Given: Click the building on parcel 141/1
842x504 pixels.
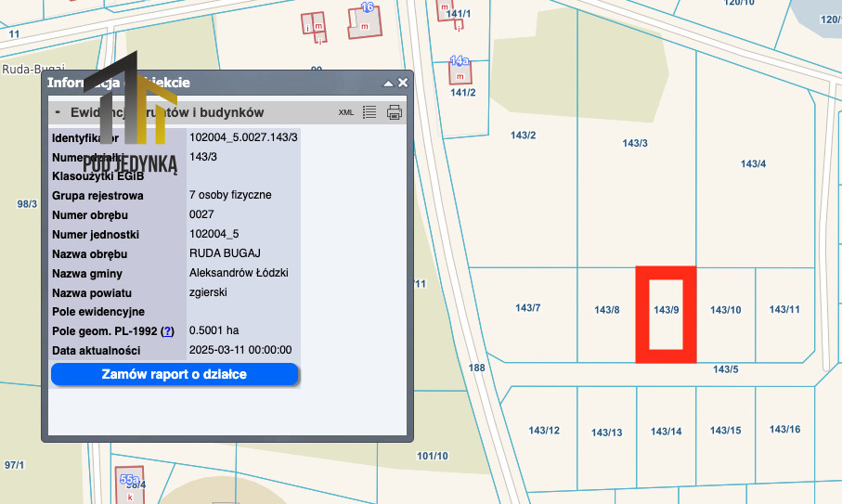Looking at the screenshot, I should [x=446, y=8].
